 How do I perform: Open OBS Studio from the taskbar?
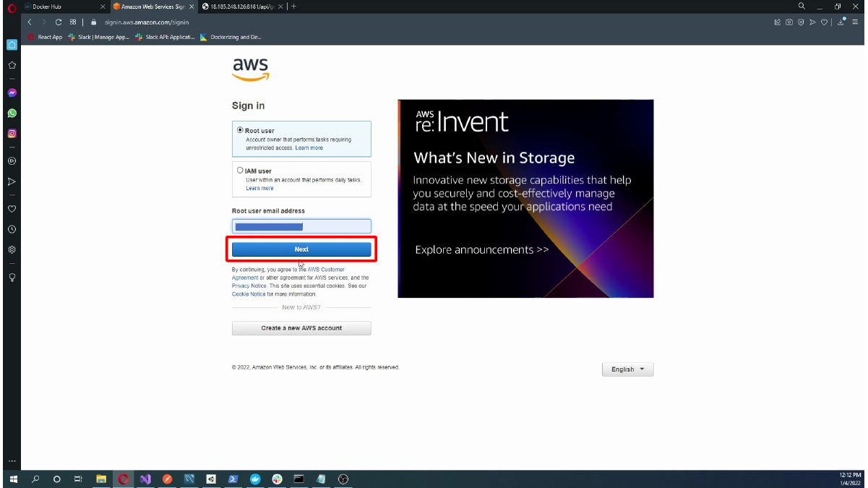[x=343, y=479]
